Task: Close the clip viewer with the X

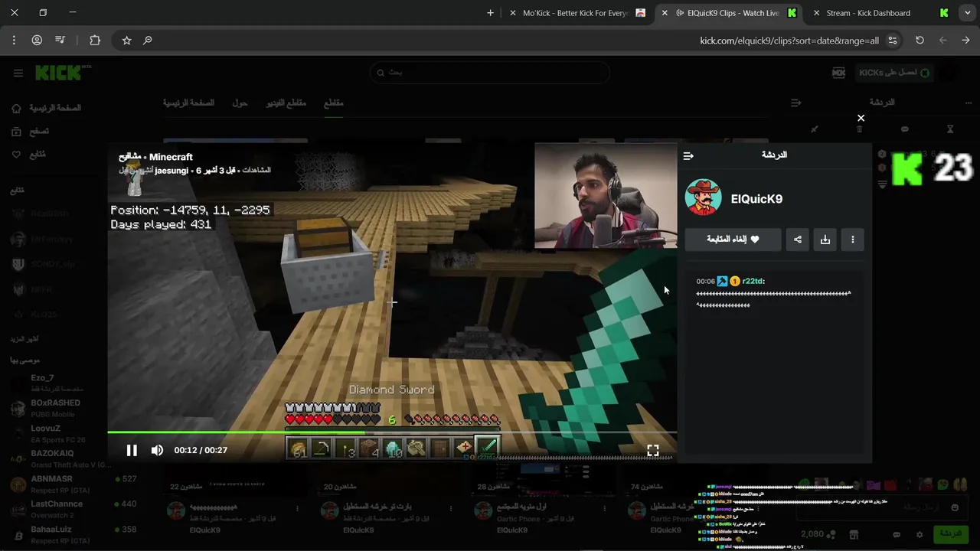Action: pyautogui.click(x=861, y=118)
